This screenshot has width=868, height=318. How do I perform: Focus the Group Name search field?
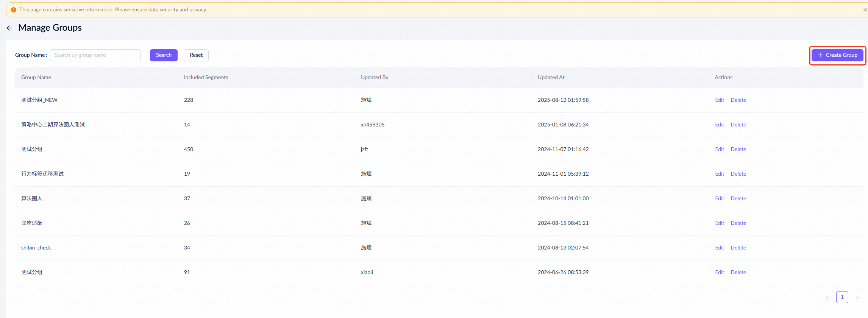[95, 55]
